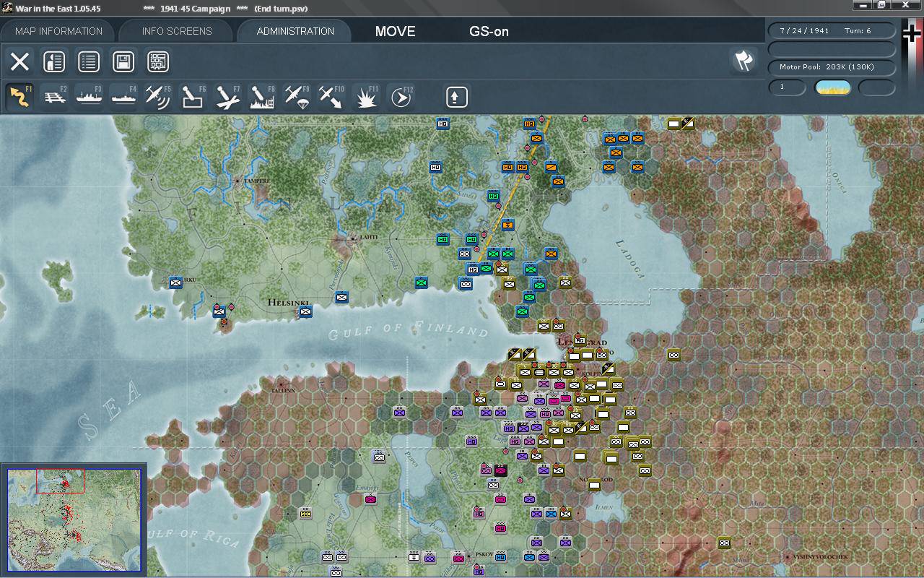Click the Tampere city label on map

(x=257, y=181)
